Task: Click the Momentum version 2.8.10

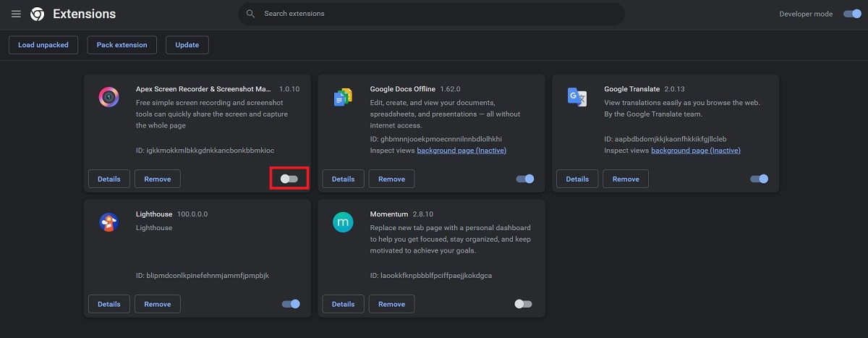Action: tap(422, 214)
